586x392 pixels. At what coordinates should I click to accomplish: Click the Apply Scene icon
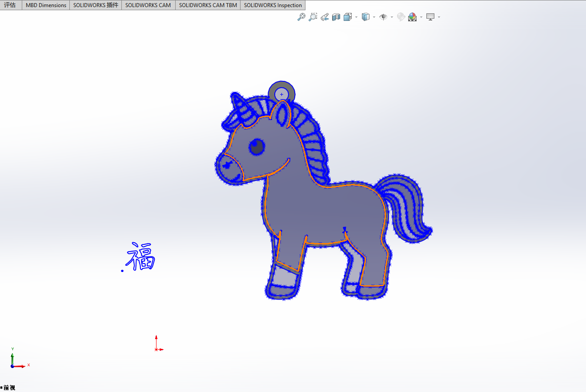413,17
